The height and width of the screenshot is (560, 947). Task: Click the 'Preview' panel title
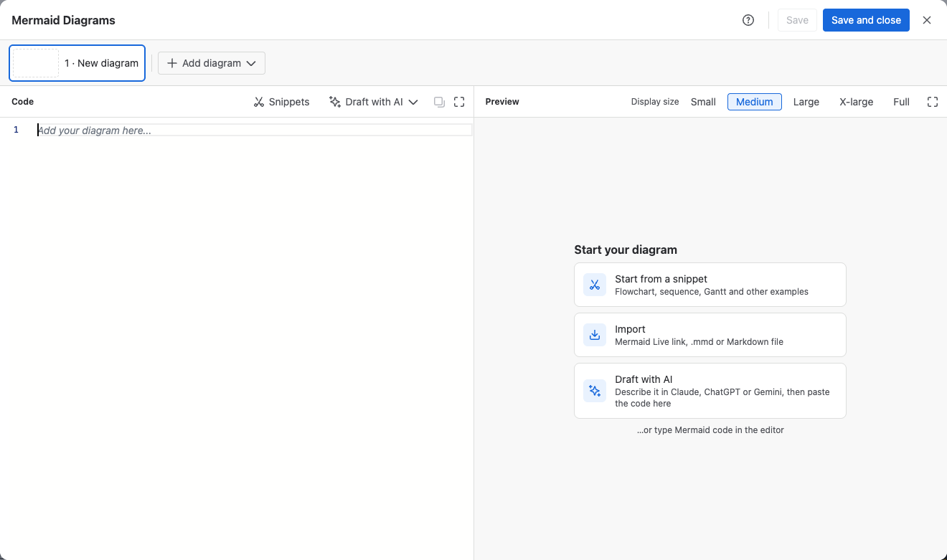point(502,102)
